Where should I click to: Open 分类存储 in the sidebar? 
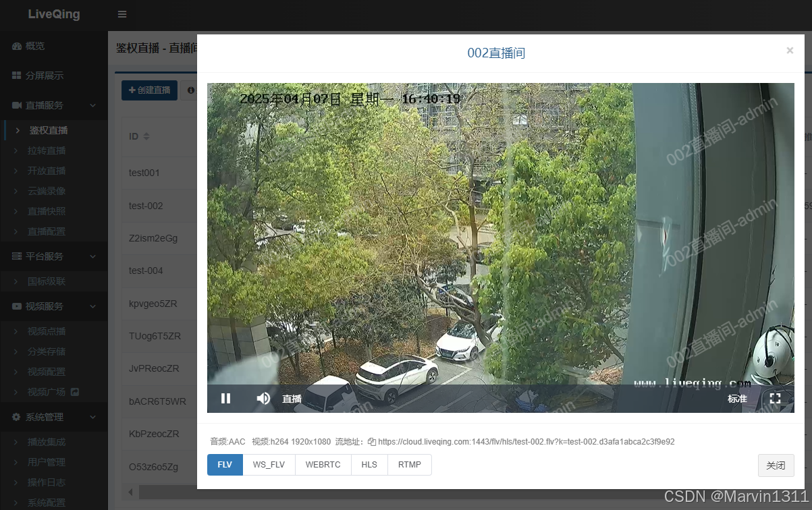(54, 351)
